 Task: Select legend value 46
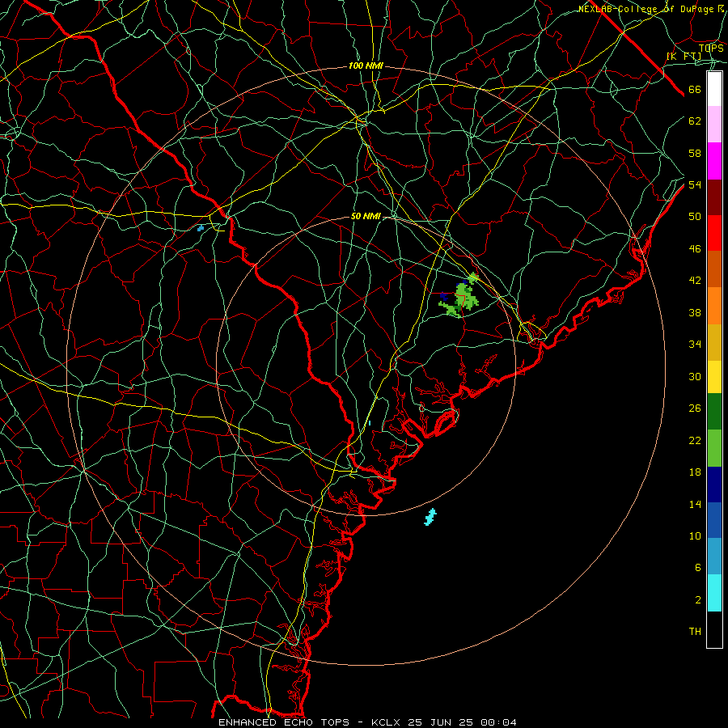[x=695, y=249]
